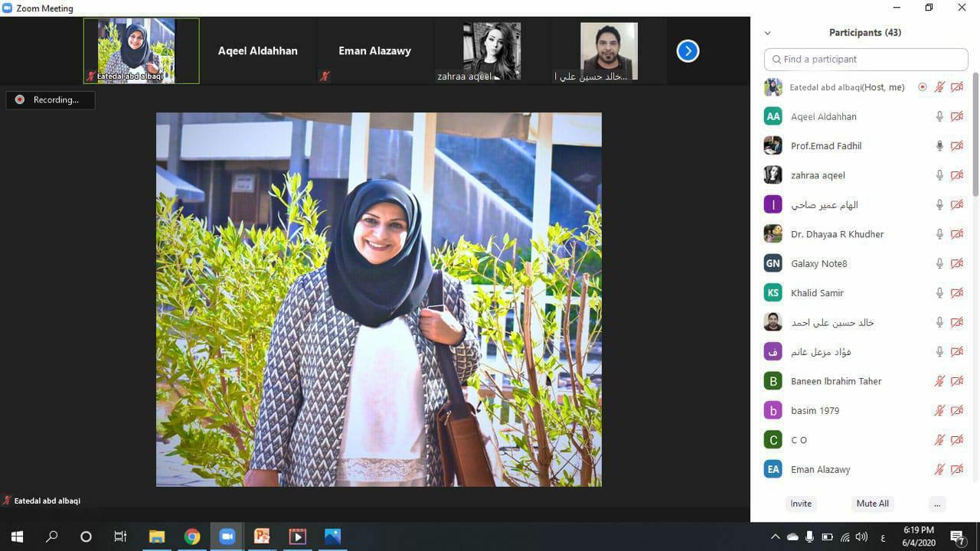The image size is (980, 551).
Task: Click Prof.Emad Fadhil's active microphone icon
Action: pyautogui.click(x=939, y=146)
